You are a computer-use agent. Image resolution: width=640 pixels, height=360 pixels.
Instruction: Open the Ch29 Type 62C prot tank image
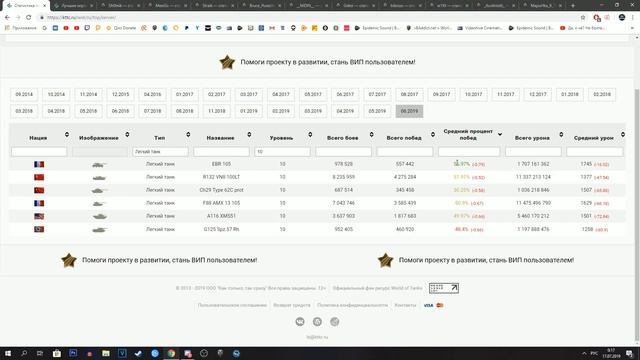[99, 191]
